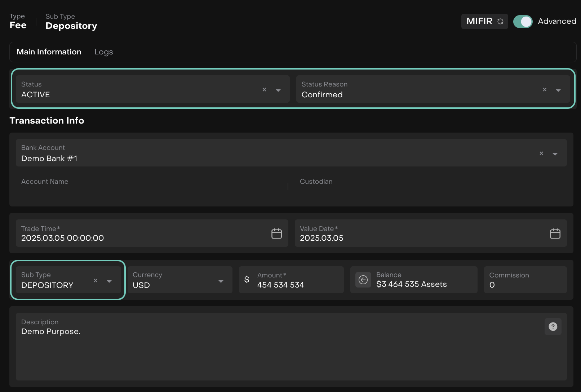Screen dimensions: 581x392
Task: Open the Trade Time calendar picker
Action: pyautogui.click(x=276, y=233)
